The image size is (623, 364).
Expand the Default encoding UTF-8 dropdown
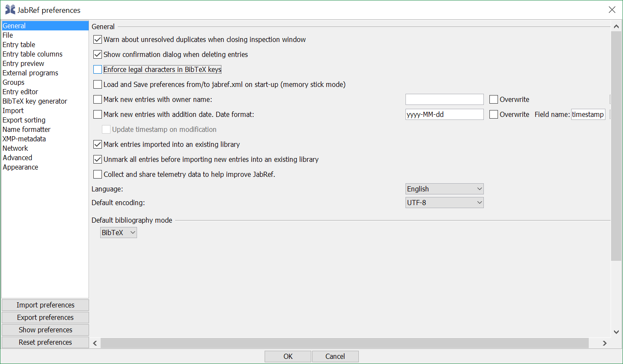pyautogui.click(x=444, y=203)
